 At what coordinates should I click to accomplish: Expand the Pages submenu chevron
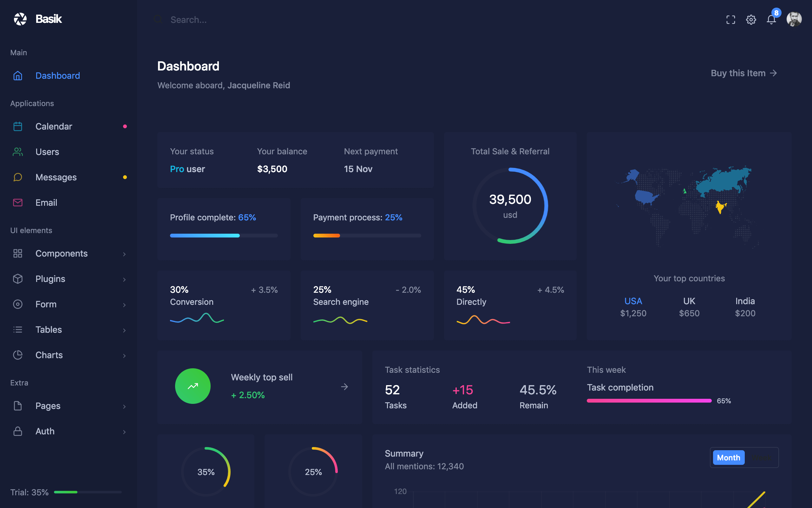pyautogui.click(x=124, y=406)
